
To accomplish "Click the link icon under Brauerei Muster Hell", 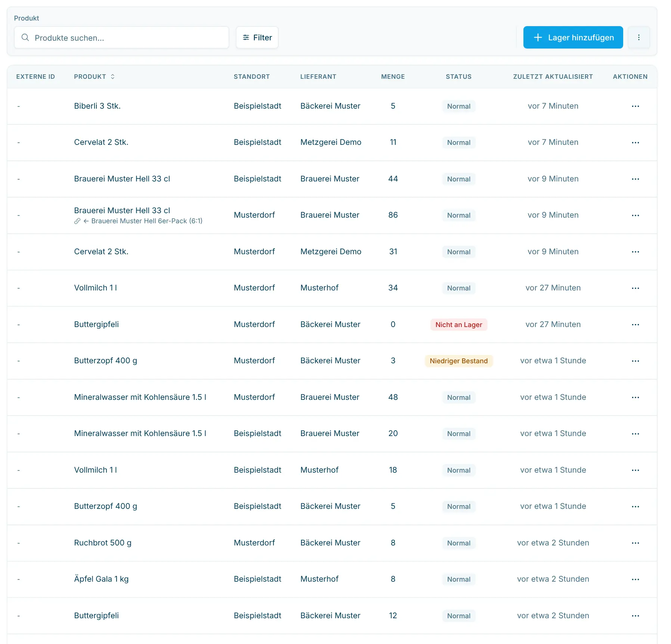I will pyautogui.click(x=77, y=221).
